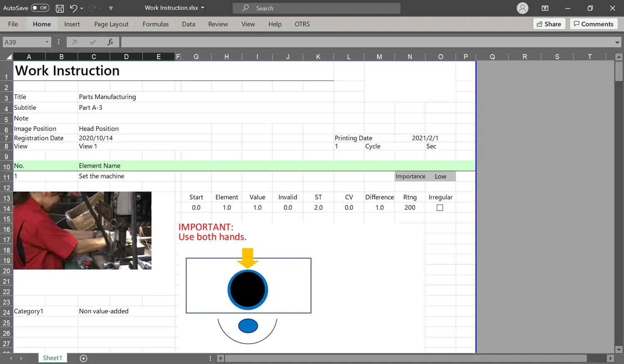Screen dimensions: 624x364
Task: Click the horizontal scrollbar right arrow
Action: (x=610, y=358)
